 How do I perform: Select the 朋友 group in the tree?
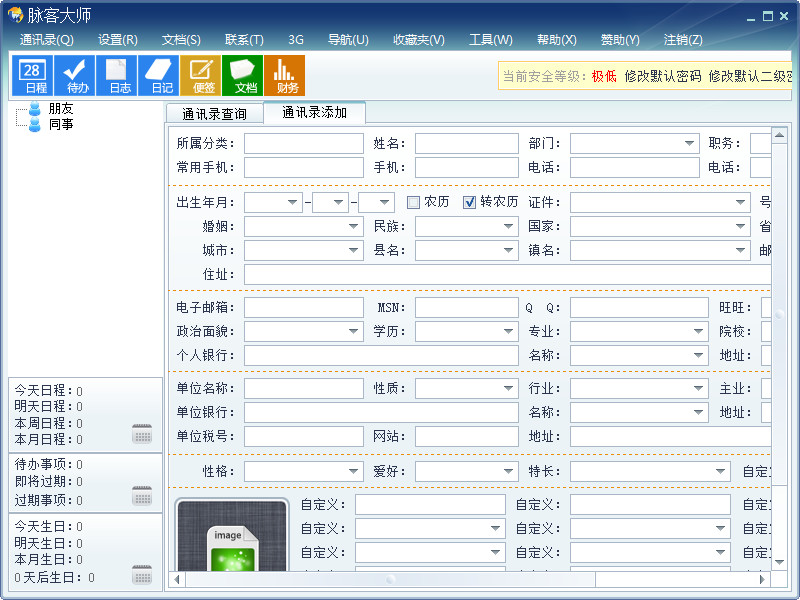click(61, 108)
